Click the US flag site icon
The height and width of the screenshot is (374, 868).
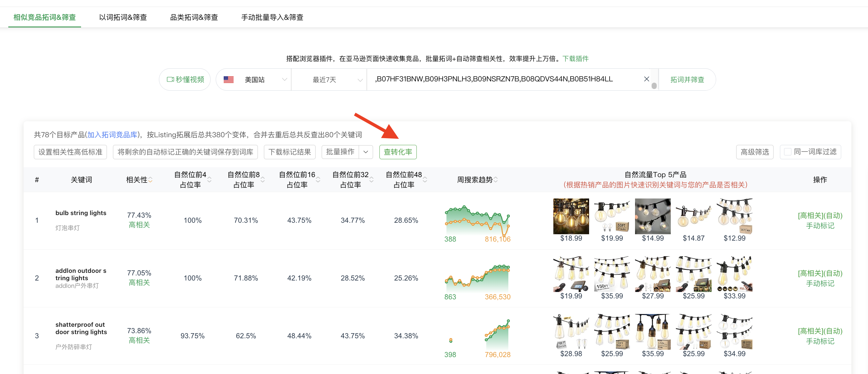point(228,79)
